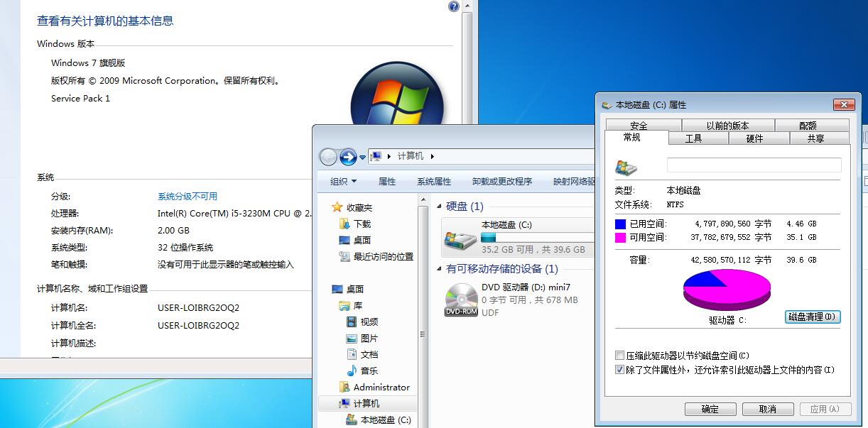The image size is (868, 428).
Task: Click 取消 button
Action: [x=768, y=409]
